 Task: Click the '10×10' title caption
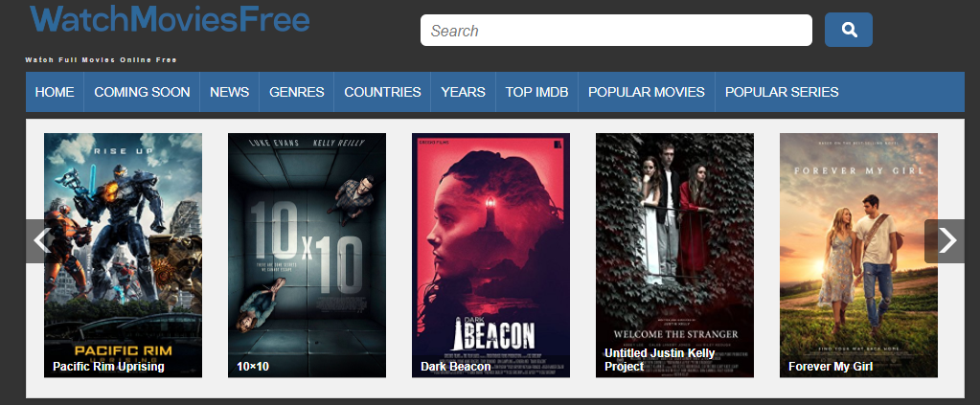coord(253,367)
